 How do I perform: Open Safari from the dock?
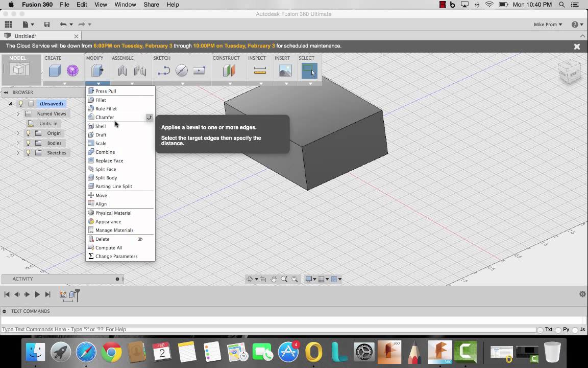(86, 352)
